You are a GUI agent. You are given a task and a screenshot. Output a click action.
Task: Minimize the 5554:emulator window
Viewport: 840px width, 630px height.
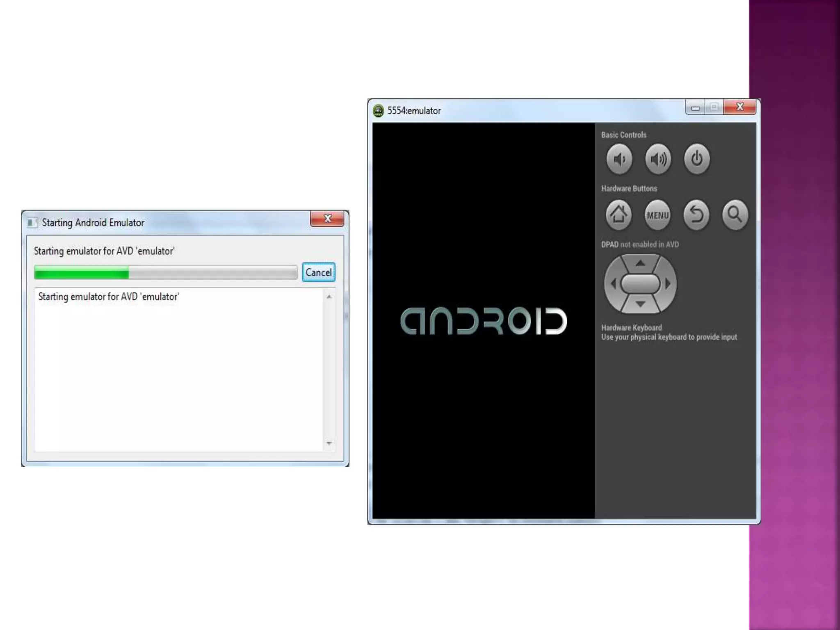click(x=695, y=108)
